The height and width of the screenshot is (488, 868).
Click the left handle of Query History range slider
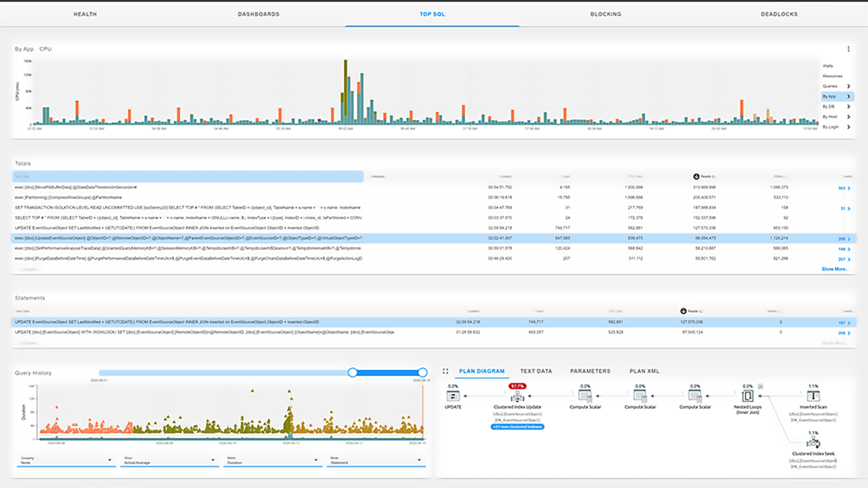353,372
